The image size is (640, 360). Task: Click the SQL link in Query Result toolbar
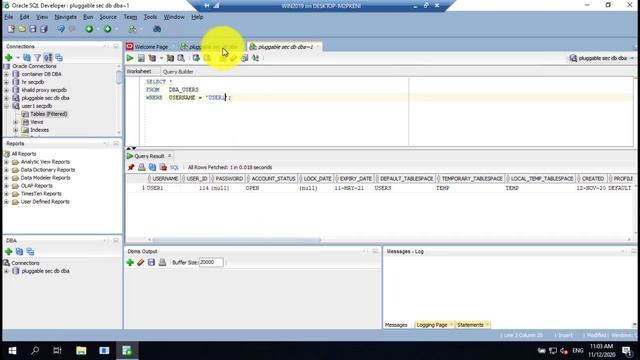[174, 167]
